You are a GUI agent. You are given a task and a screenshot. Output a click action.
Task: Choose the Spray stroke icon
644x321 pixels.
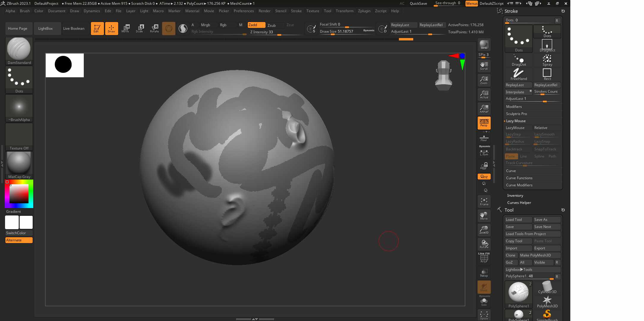(x=547, y=60)
